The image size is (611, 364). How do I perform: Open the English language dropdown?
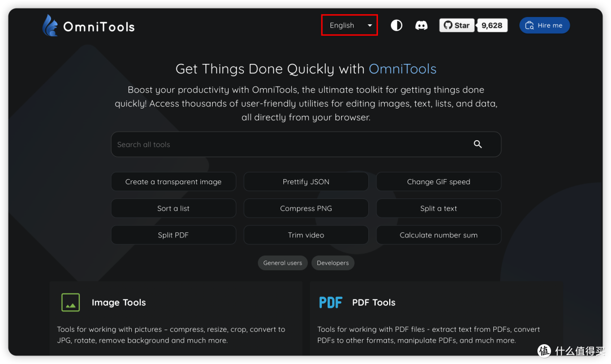pos(350,25)
